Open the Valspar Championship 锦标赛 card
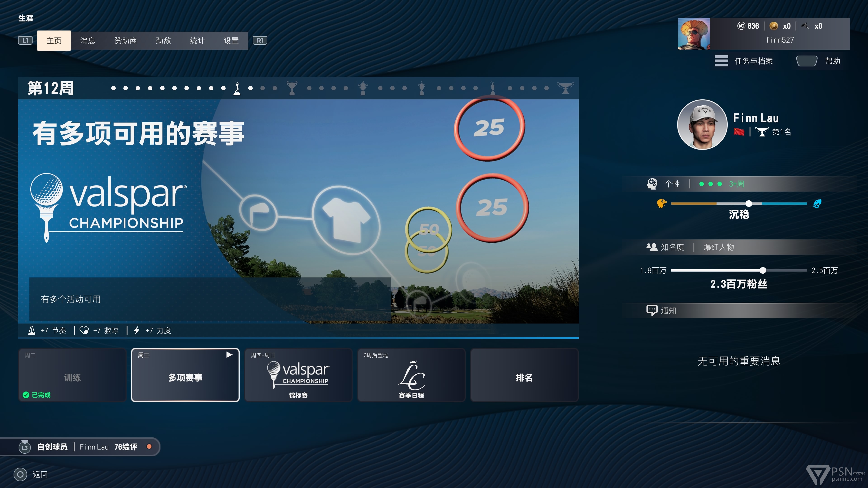 298,375
